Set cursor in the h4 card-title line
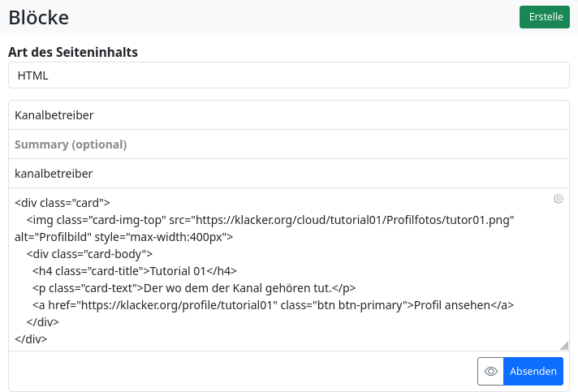 (x=134, y=271)
